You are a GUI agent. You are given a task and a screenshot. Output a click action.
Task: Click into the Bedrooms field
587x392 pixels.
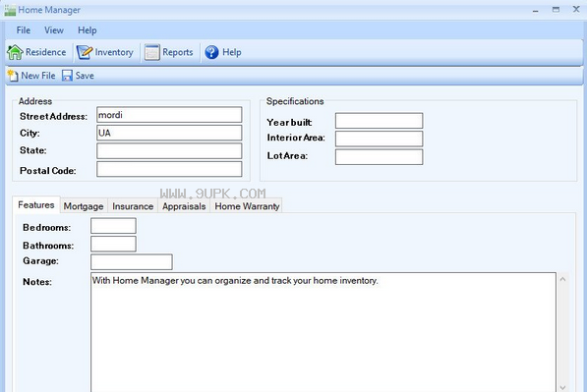pos(113,226)
